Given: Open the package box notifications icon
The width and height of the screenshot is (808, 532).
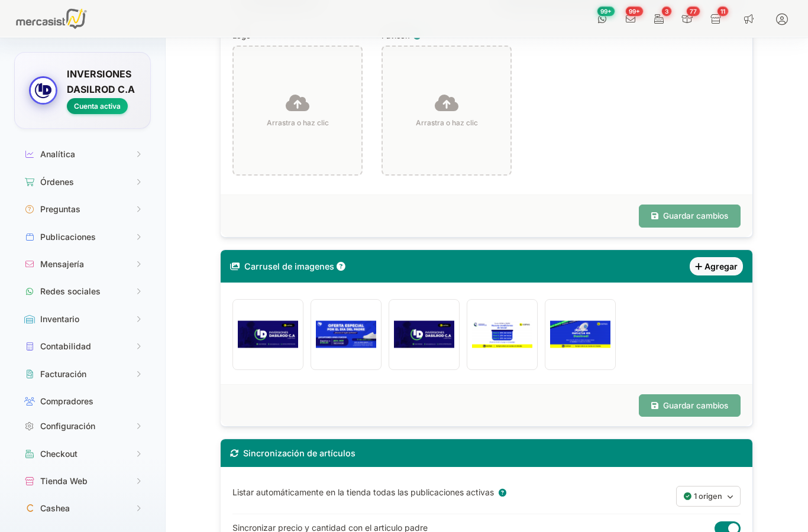Looking at the screenshot, I should click(x=687, y=19).
